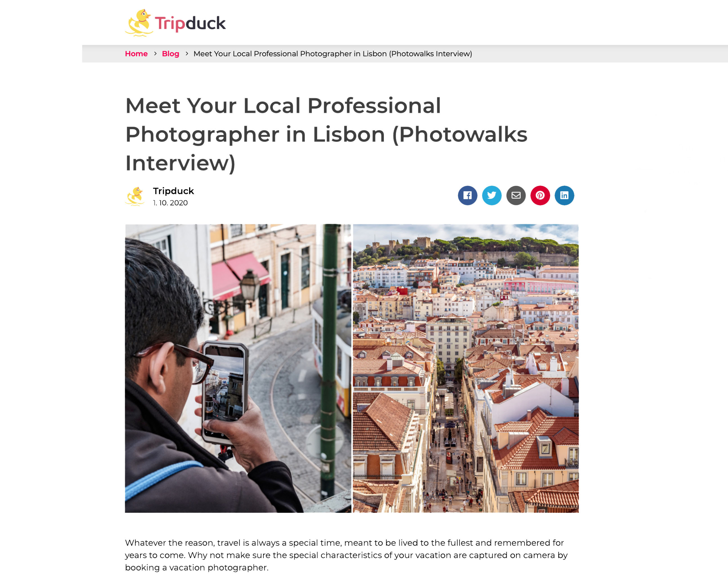Screen dimensions: 728x582
Task: Open the Blog breadcrumb link
Action: coord(171,54)
